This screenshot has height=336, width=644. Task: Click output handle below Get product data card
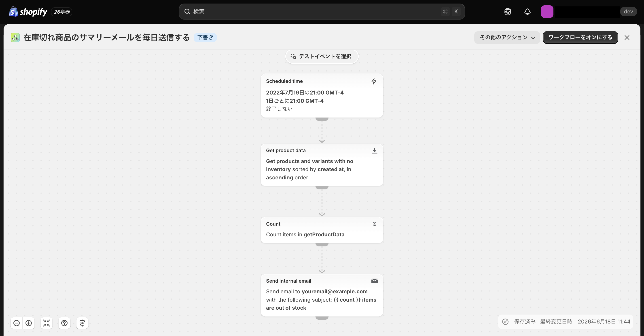click(322, 188)
